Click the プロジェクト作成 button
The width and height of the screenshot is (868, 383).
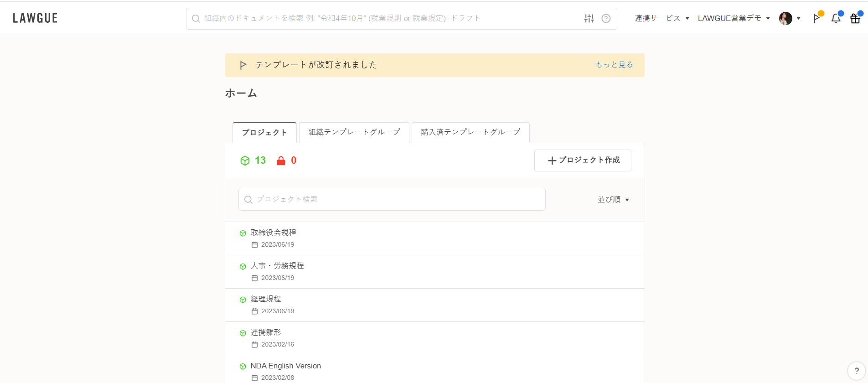click(583, 160)
